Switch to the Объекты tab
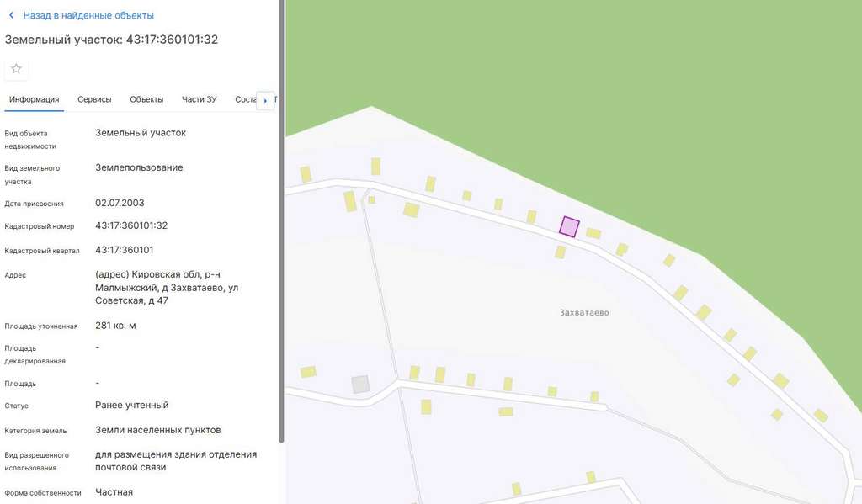This screenshot has width=862, height=504. tap(146, 99)
